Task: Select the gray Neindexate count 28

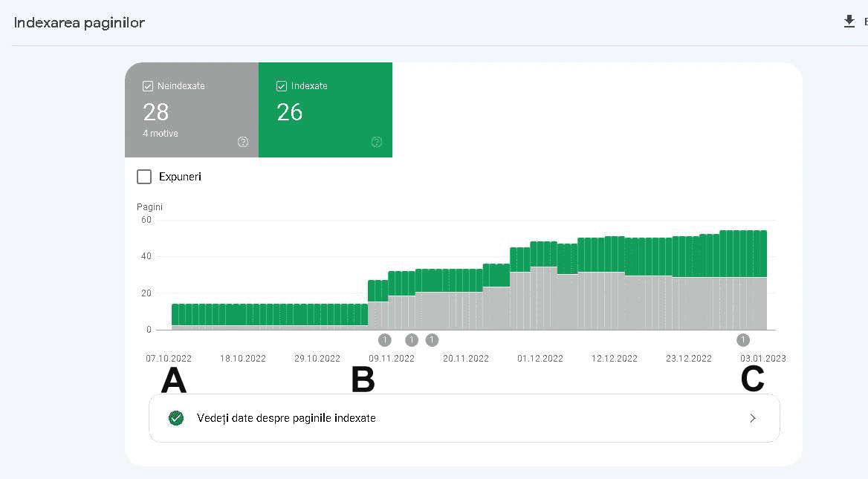Action: 156,112
